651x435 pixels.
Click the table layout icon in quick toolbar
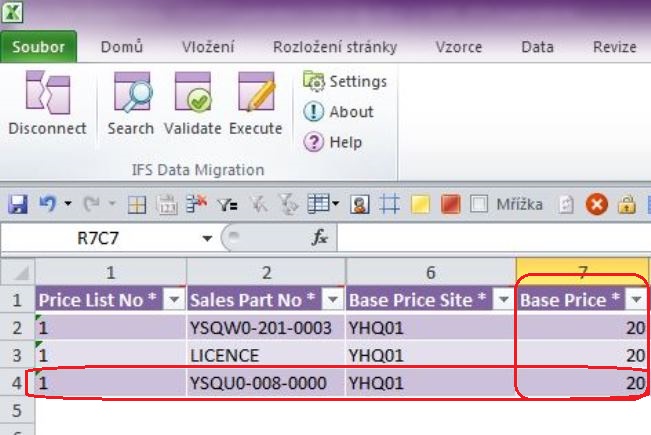(318, 204)
